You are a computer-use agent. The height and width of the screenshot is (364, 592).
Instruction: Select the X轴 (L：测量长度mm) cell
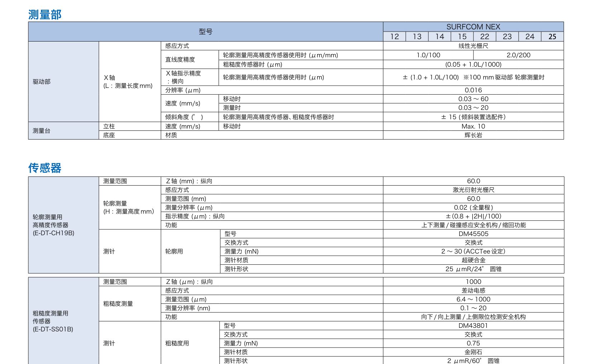pos(130,82)
